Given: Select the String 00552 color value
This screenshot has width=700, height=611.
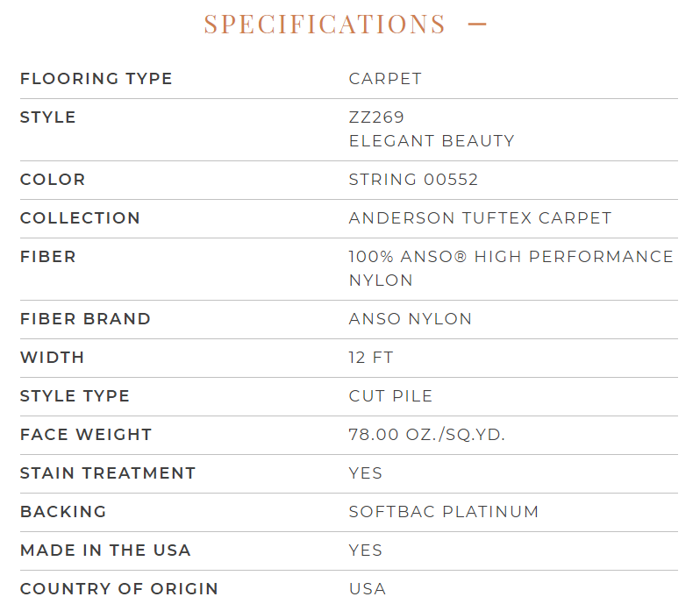Looking at the screenshot, I should point(413,180).
